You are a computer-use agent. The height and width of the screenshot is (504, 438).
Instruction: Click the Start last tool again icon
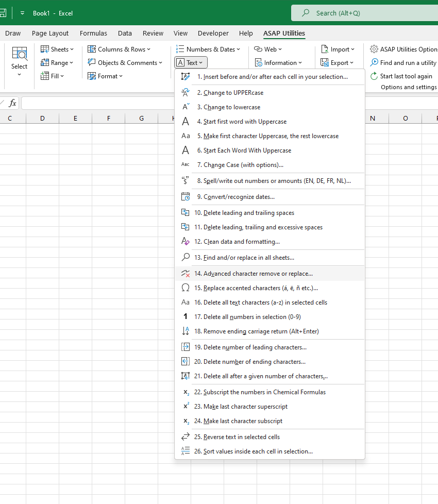tap(374, 76)
